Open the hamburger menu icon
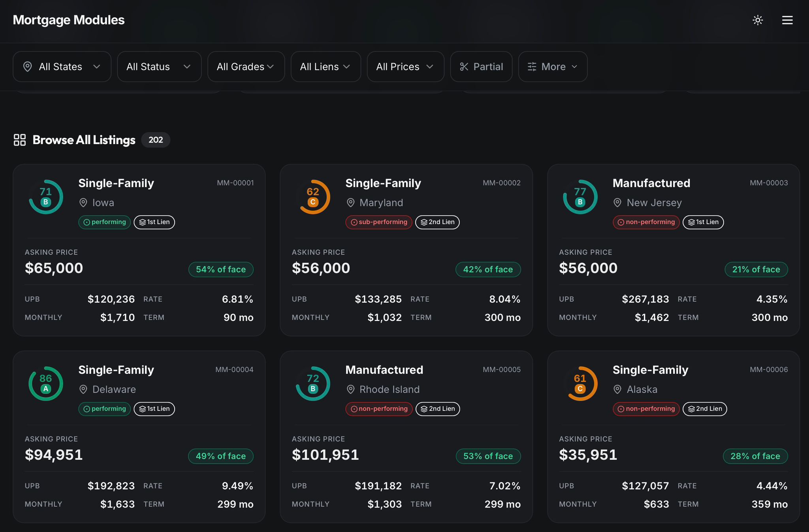 pos(787,20)
